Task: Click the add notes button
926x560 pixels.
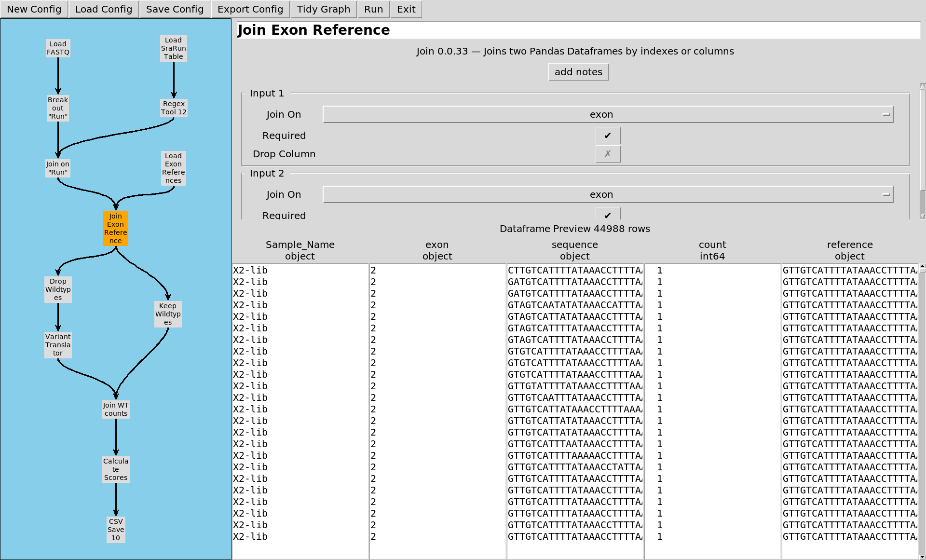Action: tap(578, 72)
